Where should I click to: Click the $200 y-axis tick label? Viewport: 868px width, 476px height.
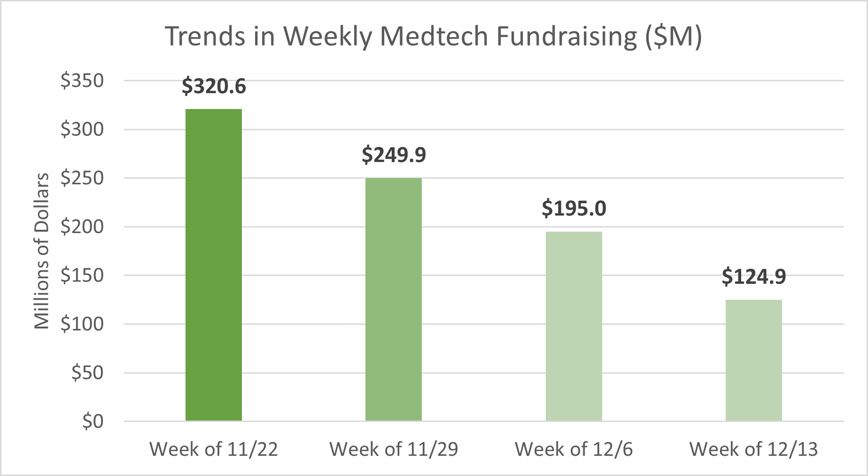pyautogui.click(x=82, y=227)
